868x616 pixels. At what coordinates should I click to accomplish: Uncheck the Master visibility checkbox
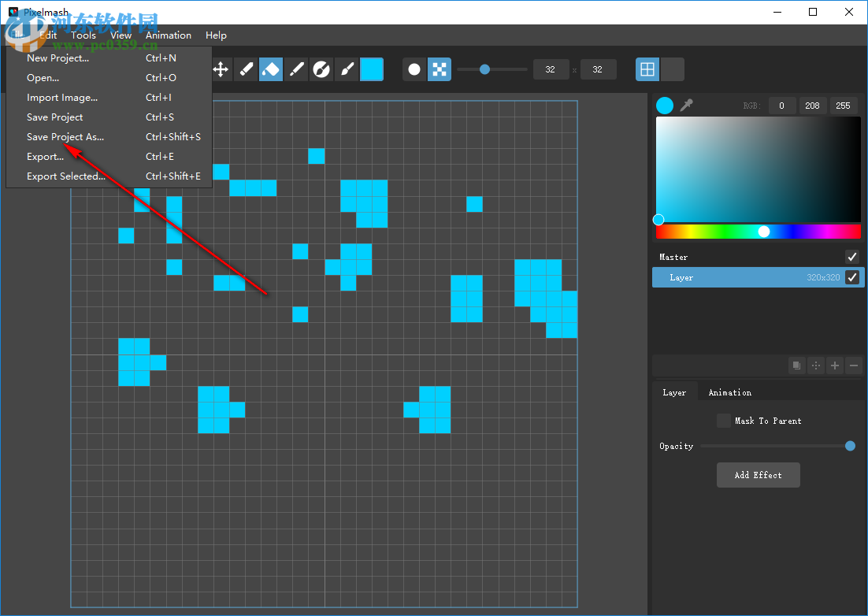click(851, 256)
